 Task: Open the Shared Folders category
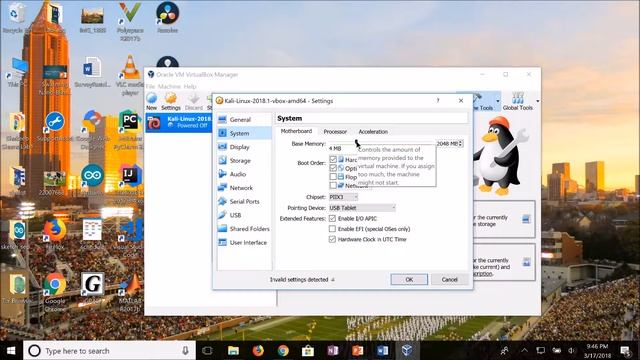244,229
